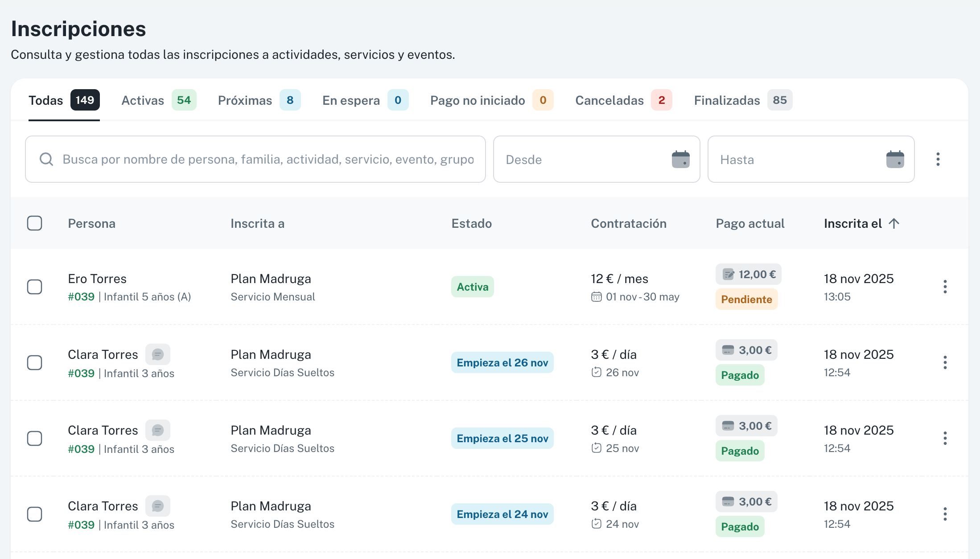Open row actions menu for Ero Torres
This screenshot has height=559, width=980.
(x=945, y=287)
